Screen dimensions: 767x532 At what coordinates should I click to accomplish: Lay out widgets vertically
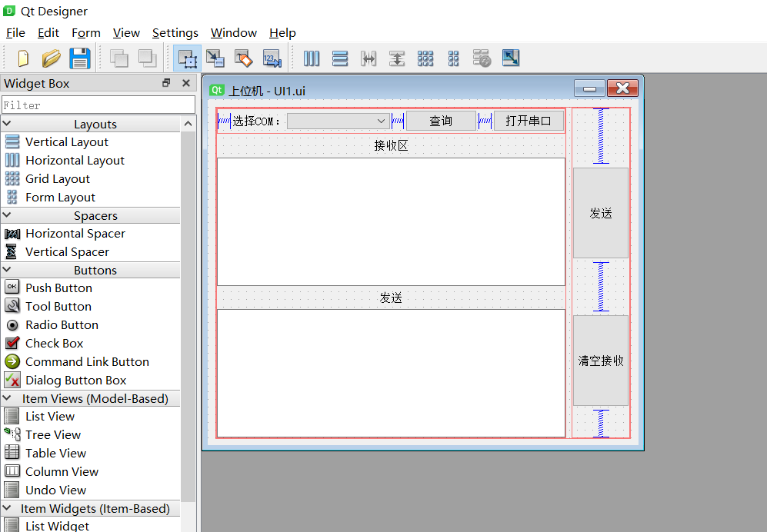click(340, 58)
